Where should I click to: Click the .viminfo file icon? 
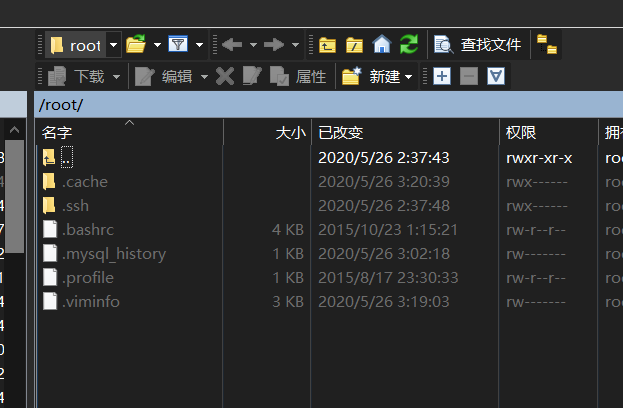click(x=50, y=302)
